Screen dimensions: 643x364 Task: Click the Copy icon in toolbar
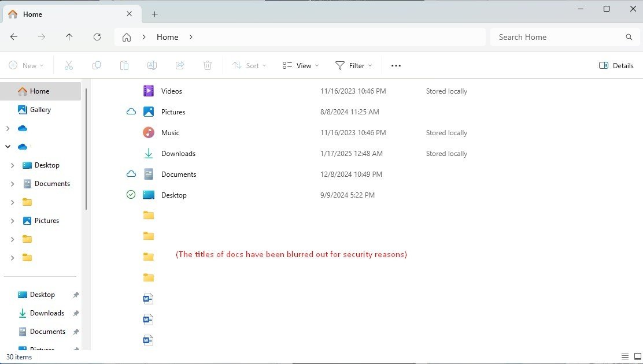pyautogui.click(x=97, y=66)
